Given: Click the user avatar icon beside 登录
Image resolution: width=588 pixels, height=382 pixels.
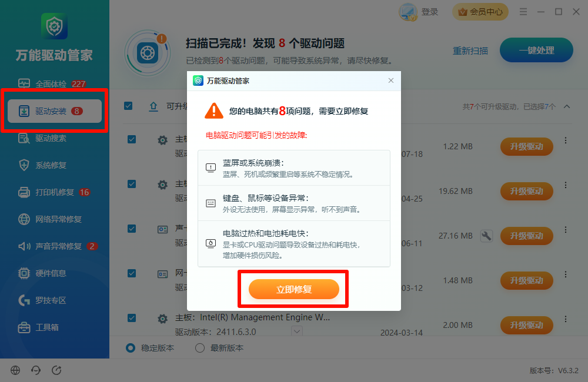Looking at the screenshot, I should point(408,12).
